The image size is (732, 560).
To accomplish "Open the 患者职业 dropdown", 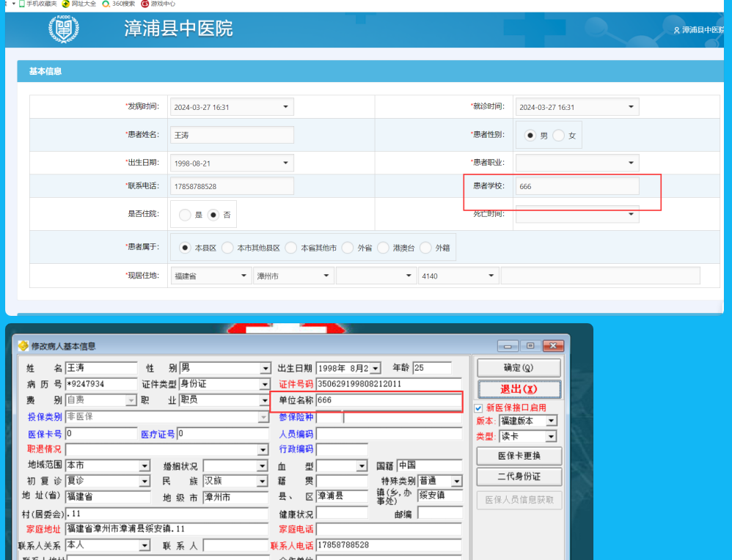I will pos(631,163).
